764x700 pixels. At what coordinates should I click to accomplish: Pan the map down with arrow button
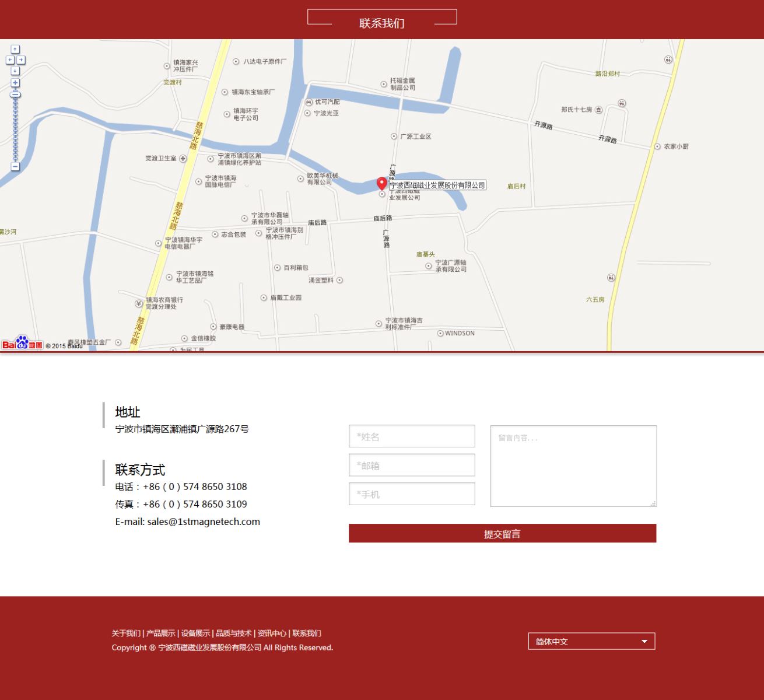click(x=15, y=71)
